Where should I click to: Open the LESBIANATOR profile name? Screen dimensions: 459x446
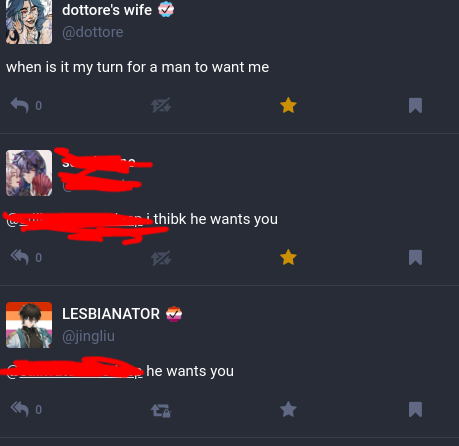(x=111, y=314)
